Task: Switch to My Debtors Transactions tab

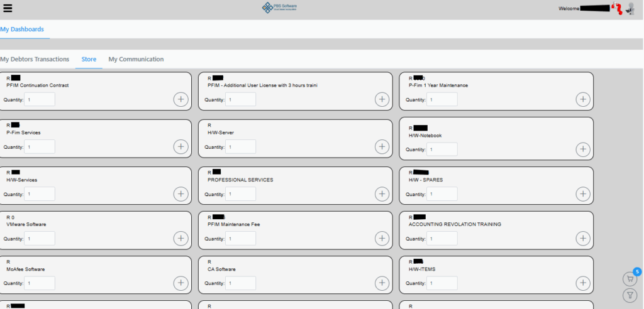Action: click(35, 59)
